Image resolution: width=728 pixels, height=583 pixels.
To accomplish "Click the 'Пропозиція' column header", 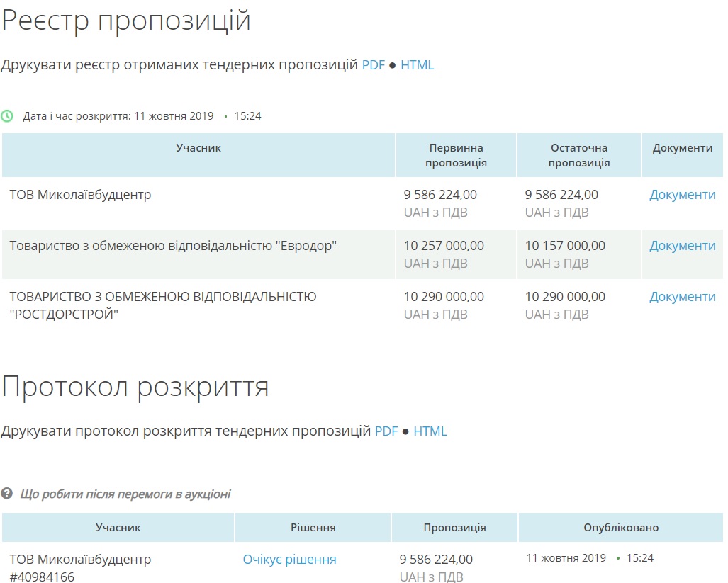I will [x=454, y=528].
